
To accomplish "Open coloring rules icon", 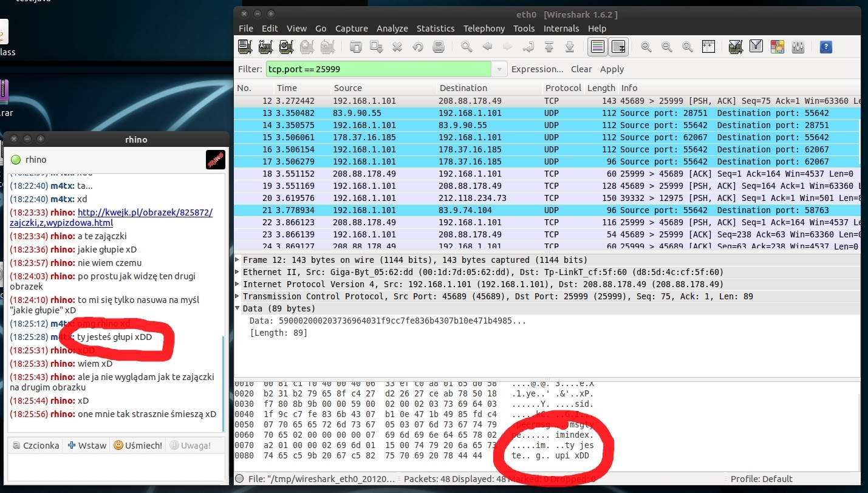I will point(777,47).
